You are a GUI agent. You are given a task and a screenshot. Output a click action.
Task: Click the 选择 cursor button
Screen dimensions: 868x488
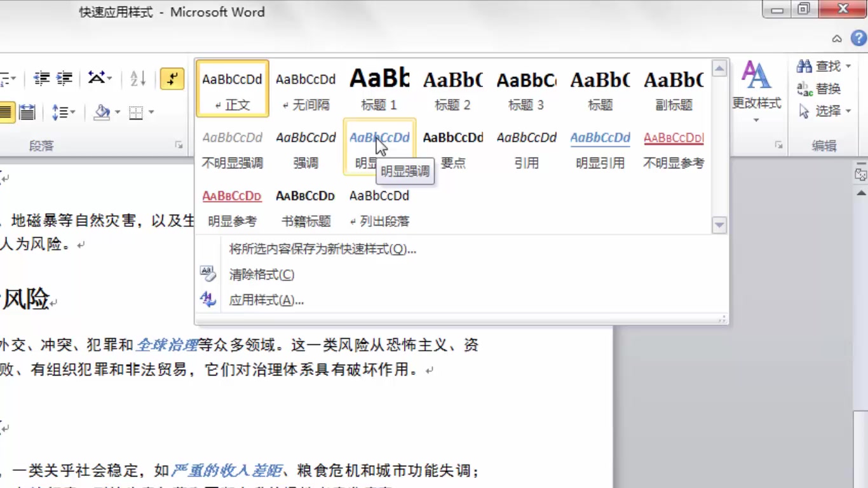click(x=819, y=112)
